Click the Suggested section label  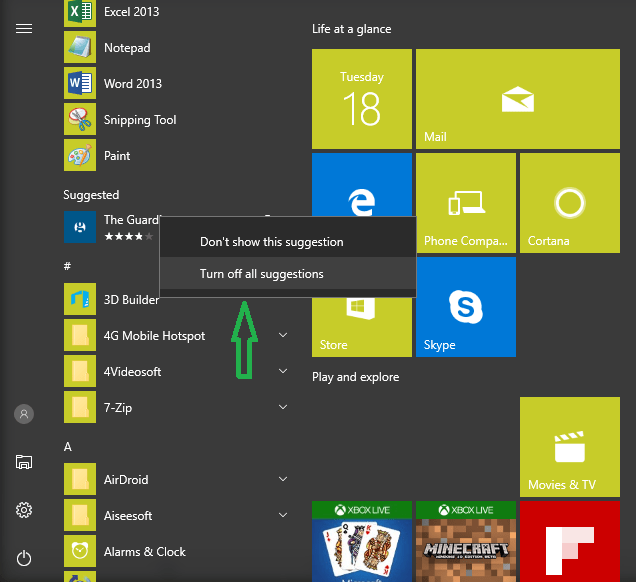(91, 195)
